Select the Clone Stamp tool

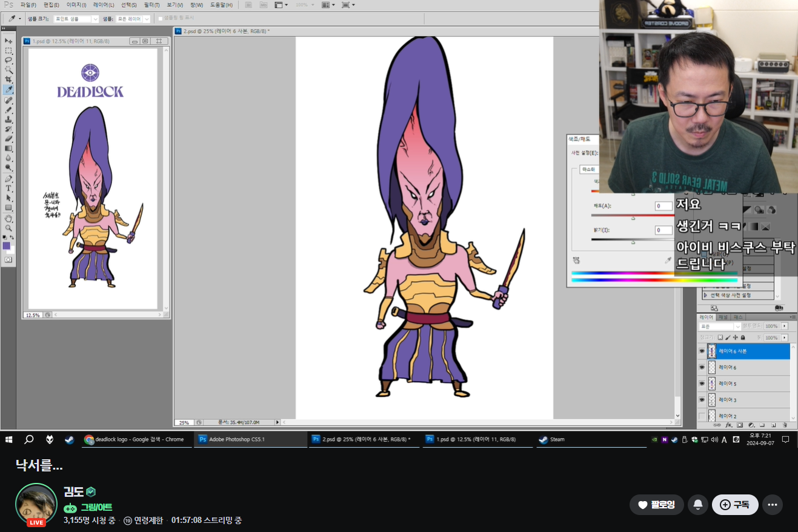[8, 119]
